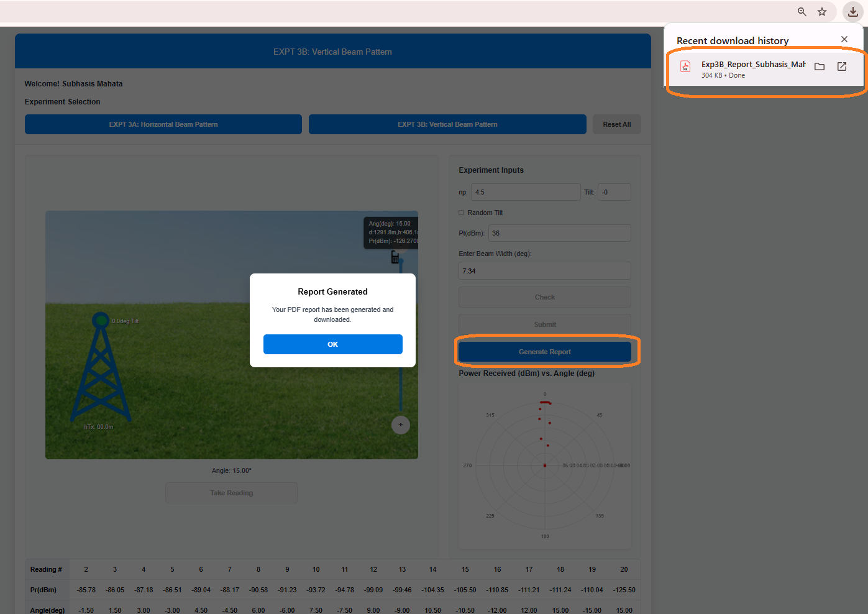Screen dimensions: 868x614
Task: Click the browser zoom magnifier icon
Action: tap(802, 12)
